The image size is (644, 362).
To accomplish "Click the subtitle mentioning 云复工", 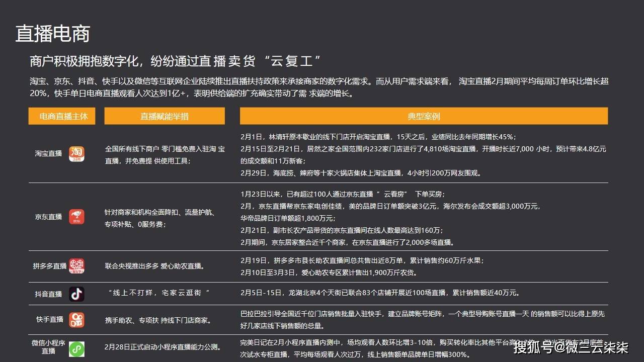I will coord(175,62).
